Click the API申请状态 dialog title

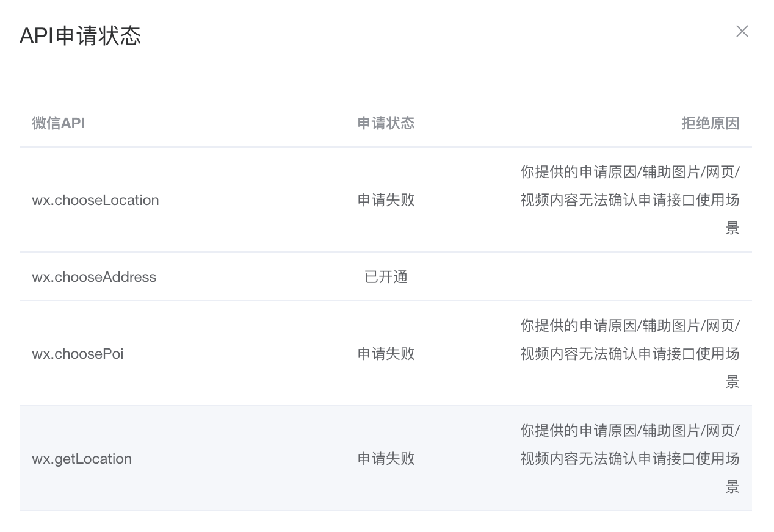coord(81,35)
